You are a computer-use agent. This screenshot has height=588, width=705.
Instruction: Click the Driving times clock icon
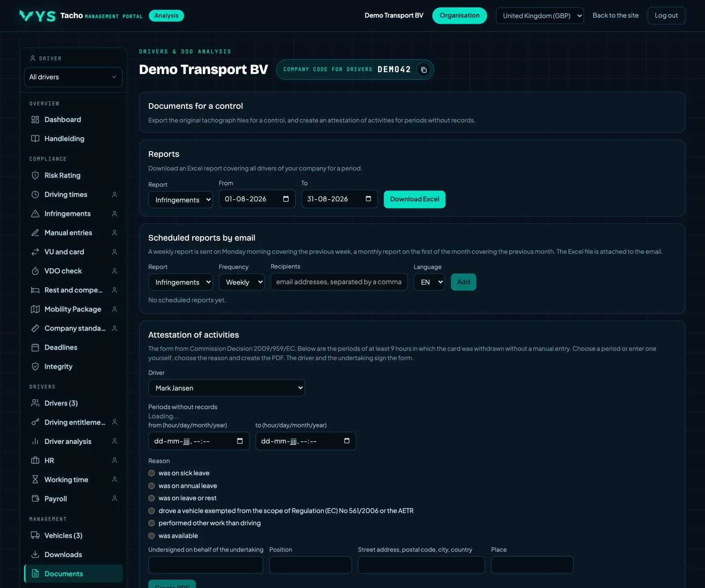[35, 194]
